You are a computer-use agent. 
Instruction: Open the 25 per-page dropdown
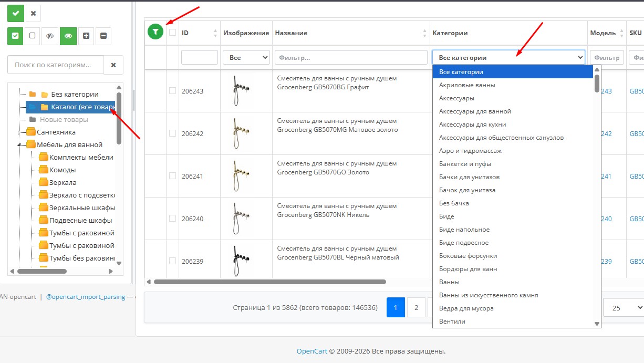pos(623,308)
